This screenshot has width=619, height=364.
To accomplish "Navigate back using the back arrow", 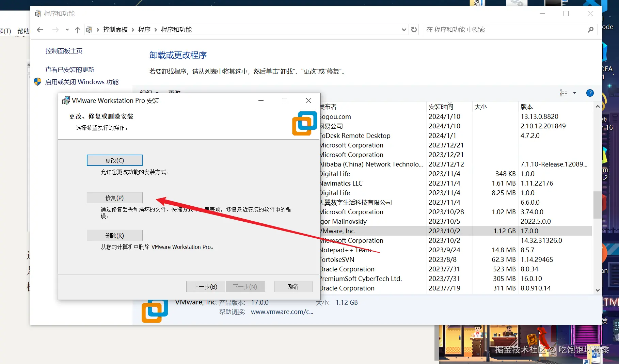I will pyautogui.click(x=40, y=30).
